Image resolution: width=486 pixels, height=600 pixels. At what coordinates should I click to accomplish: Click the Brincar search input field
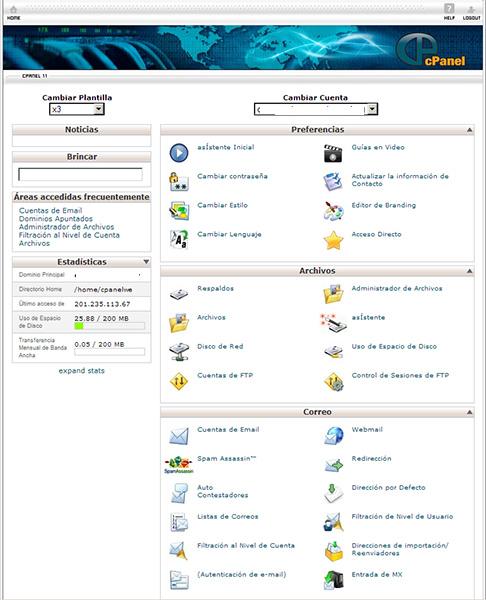[80, 174]
